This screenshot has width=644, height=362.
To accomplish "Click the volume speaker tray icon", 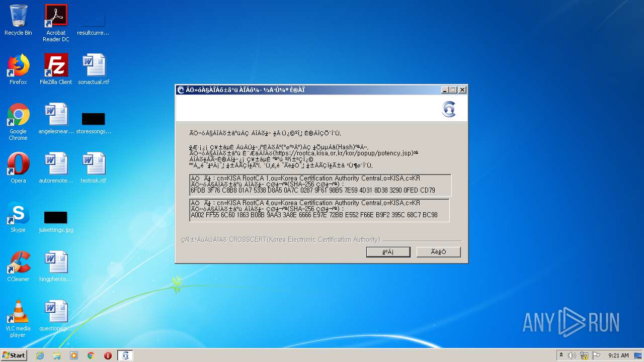I will pyautogui.click(x=572, y=355).
